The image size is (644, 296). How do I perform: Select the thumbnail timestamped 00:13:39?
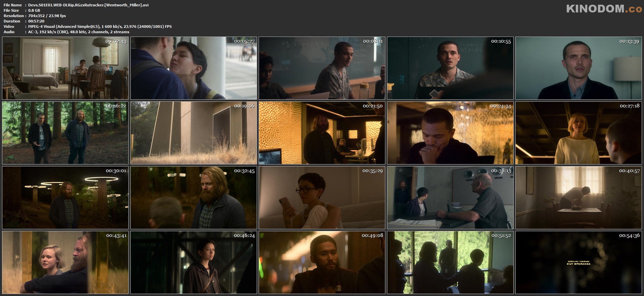tap(579, 68)
